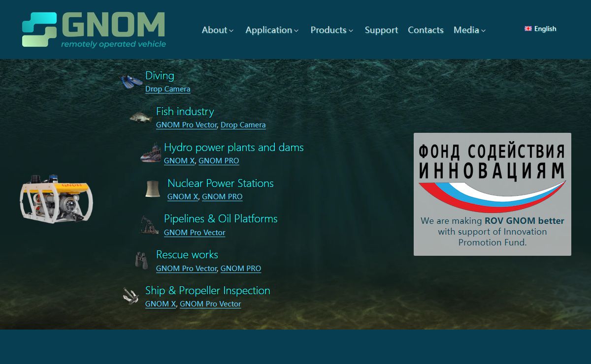Click GNOM PRO link under Nuclear Power Stations
The width and height of the screenshot is (591, 364).
coord(222,197)
